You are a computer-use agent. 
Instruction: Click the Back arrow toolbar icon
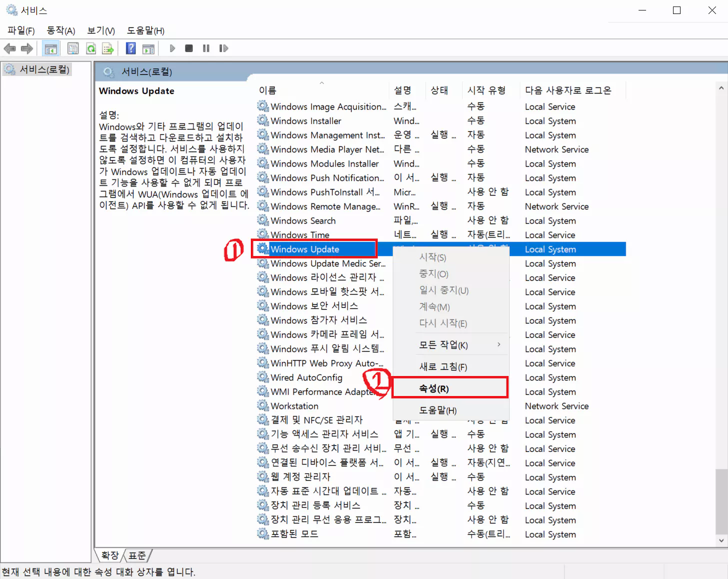pos(9,48)
